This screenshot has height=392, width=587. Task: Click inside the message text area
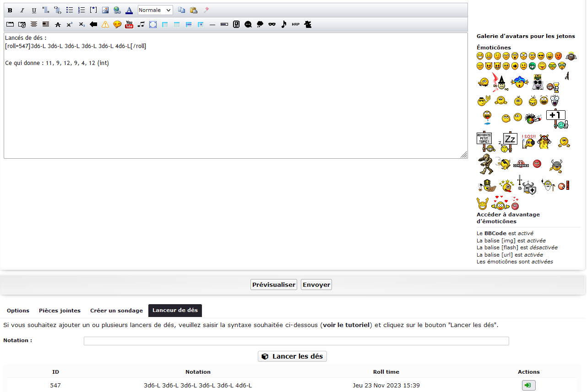pyautogui.click(x=236, y=96)
